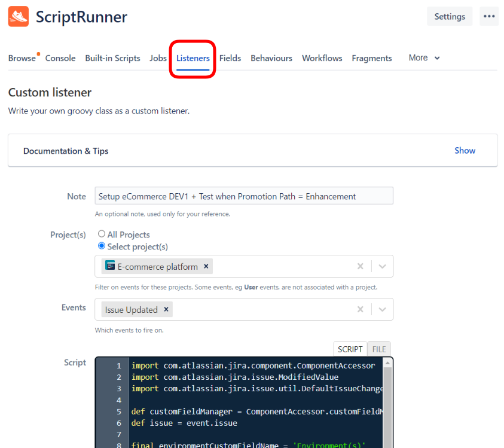This screenshot has height=448, width=504.
Task: Switch to the Listeners tab
Action: [193, 58]
